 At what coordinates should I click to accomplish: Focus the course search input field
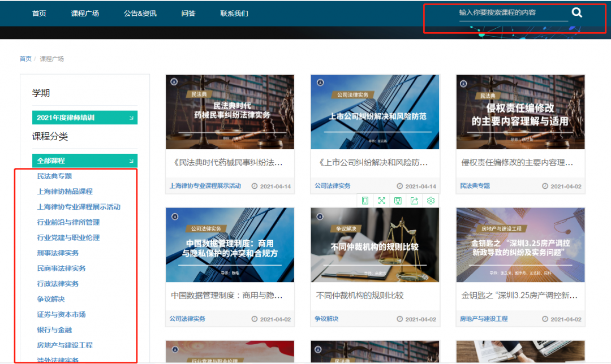tap(514, 13)
